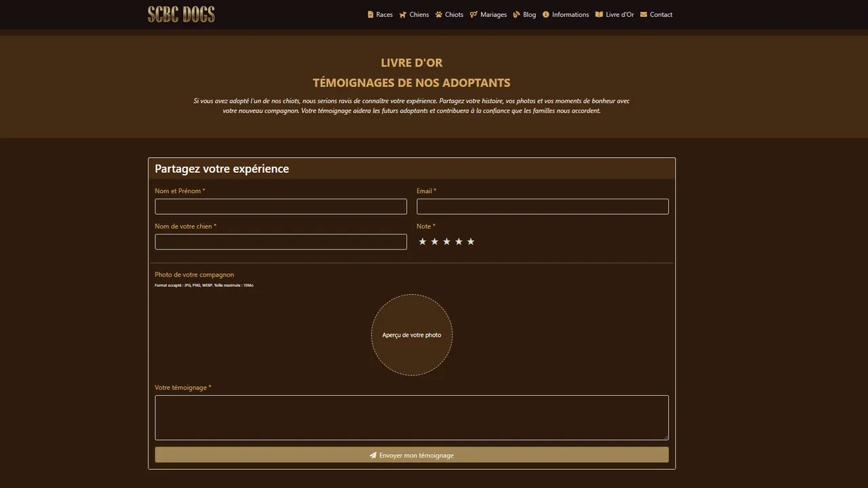Viewport: 868px width, 488px height.
Task: Click the paw icon beside Chiots
Action: [x=439, y=14]
